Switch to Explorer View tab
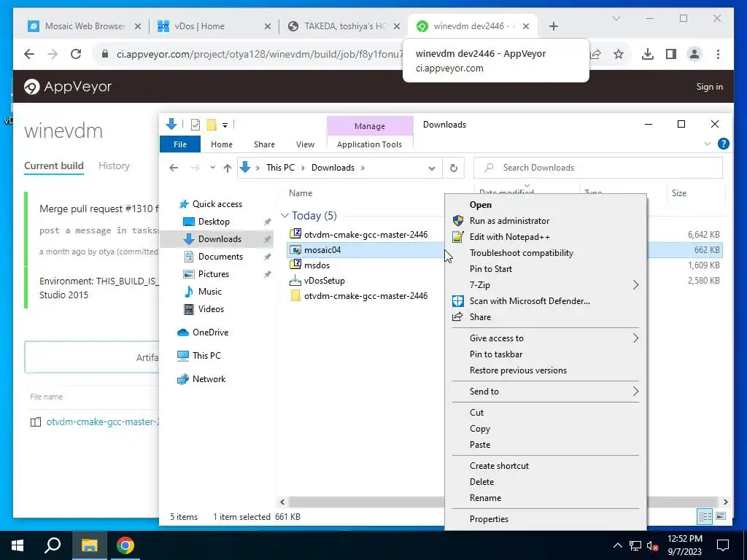This screenshot has height=560, width=747. point(305,144)
